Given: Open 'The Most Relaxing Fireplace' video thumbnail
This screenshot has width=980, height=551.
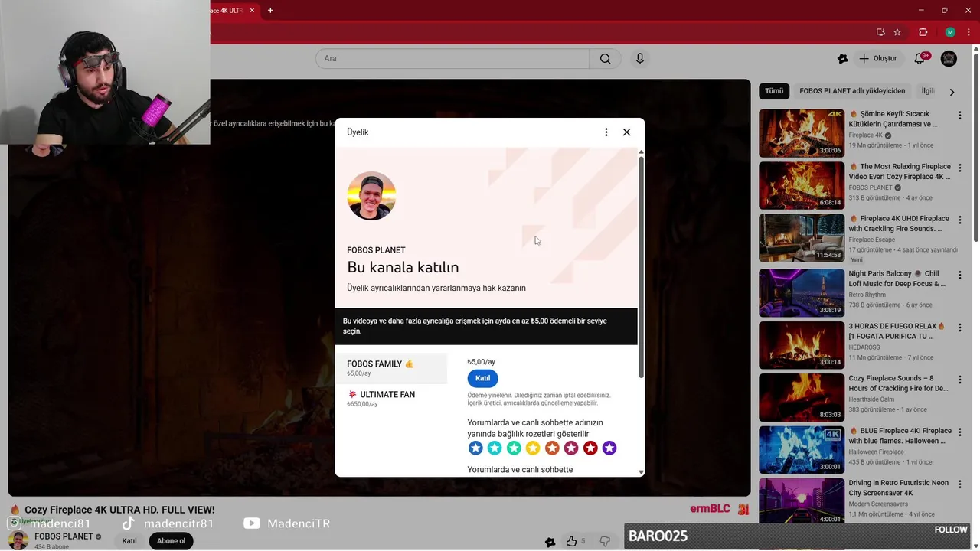Looking at the screenshot, I should point(802,185).
